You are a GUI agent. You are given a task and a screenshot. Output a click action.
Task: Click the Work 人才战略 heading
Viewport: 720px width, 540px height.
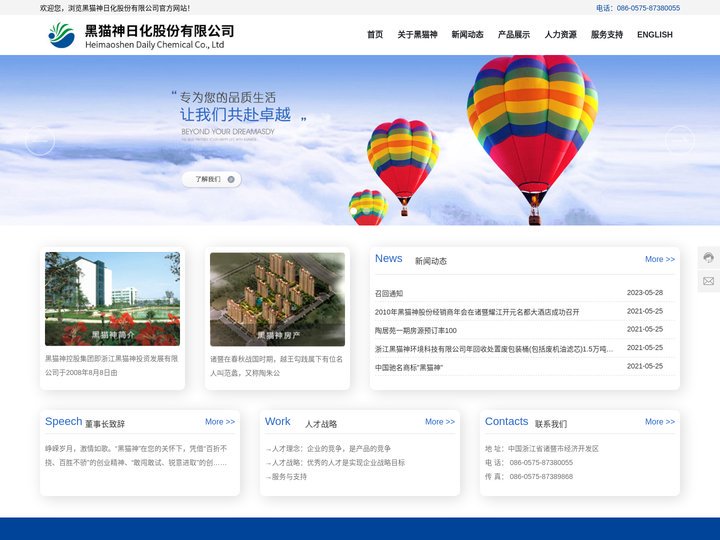click(x=301, y=422)
